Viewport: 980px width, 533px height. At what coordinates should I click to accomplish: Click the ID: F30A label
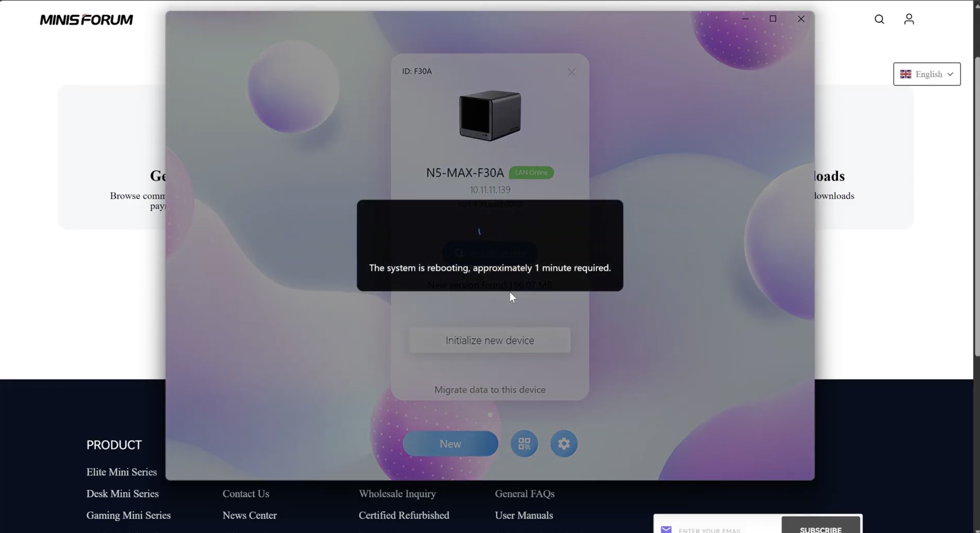(x=417, y=71)
